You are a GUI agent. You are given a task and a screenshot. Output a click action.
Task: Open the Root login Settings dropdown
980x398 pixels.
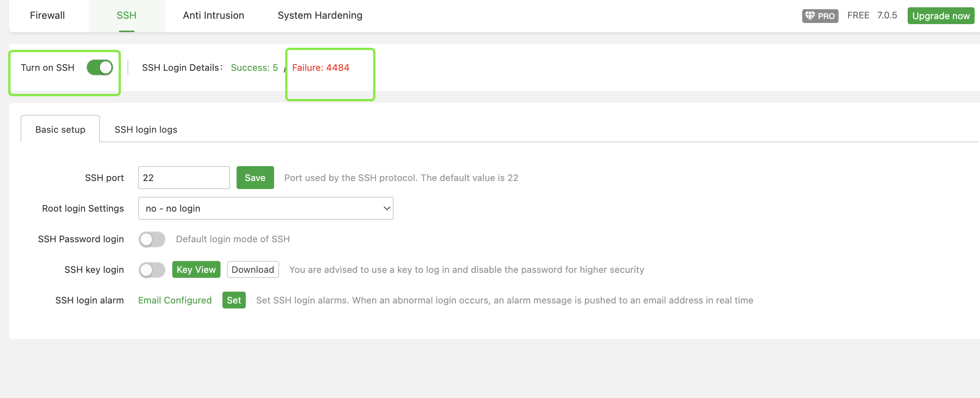(x=265, y=208)
